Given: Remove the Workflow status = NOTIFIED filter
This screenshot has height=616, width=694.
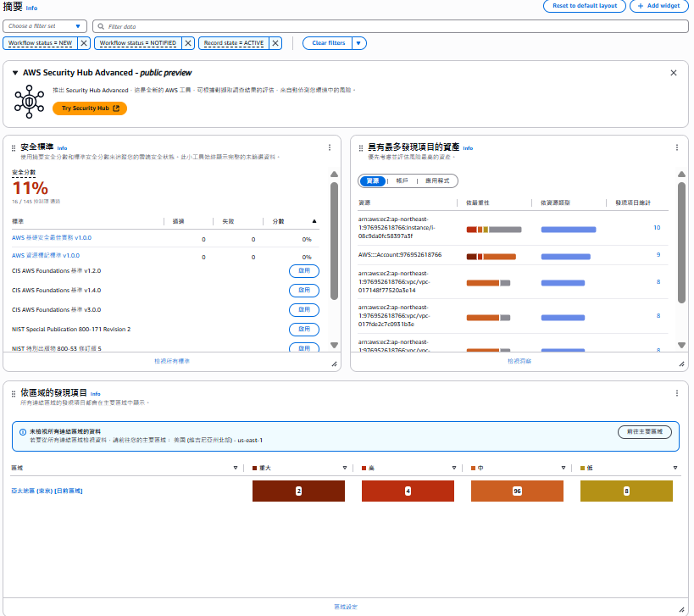Looking at the screenshot, I should coord(188,43).
